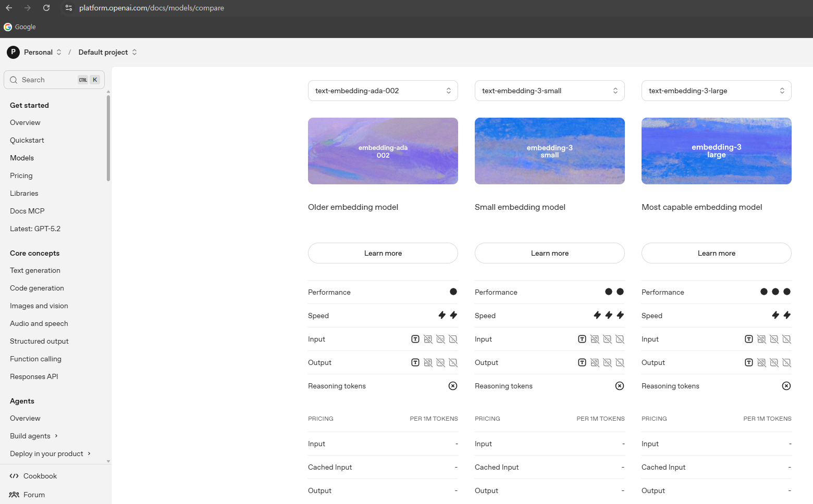Open Images and vision guide
The image size is (813, 504).
tap(39, 306)
